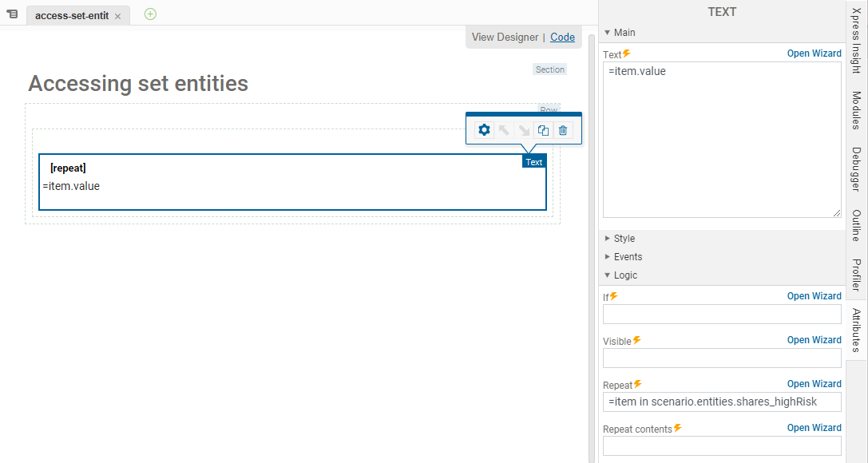The height and width of the screenshot is (463, 868).
Task: Close the access-set-entit tab
Action: [x=117, y=16]
